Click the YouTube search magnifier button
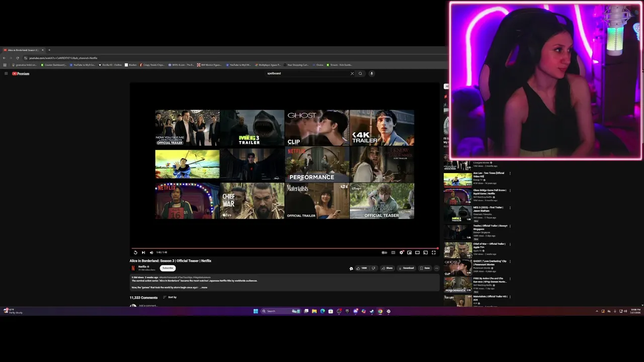The width and height of the screenshot is (644, 362). (360, 73)
